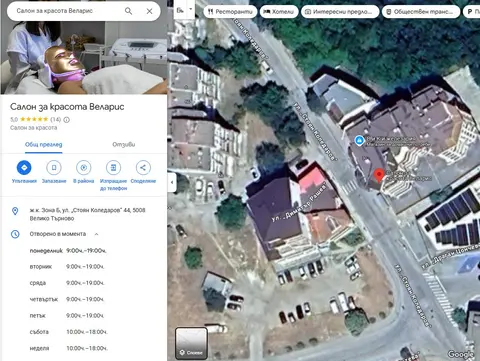Click the събота hours row
Image resolution: width=480 pixels, height=361 pixels.
pyautogui.click(x=68, y=332)
